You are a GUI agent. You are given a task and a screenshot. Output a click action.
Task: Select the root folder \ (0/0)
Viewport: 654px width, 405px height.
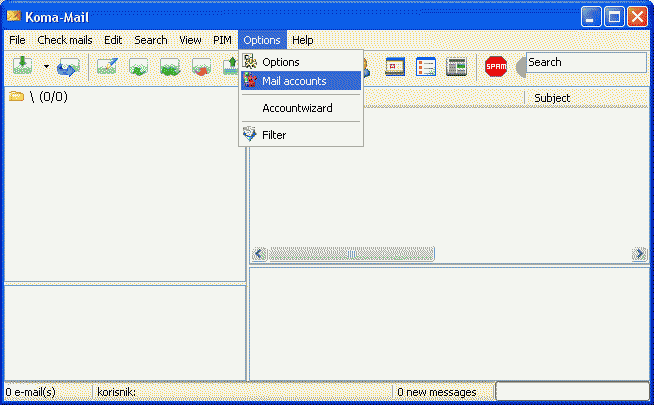40,97
